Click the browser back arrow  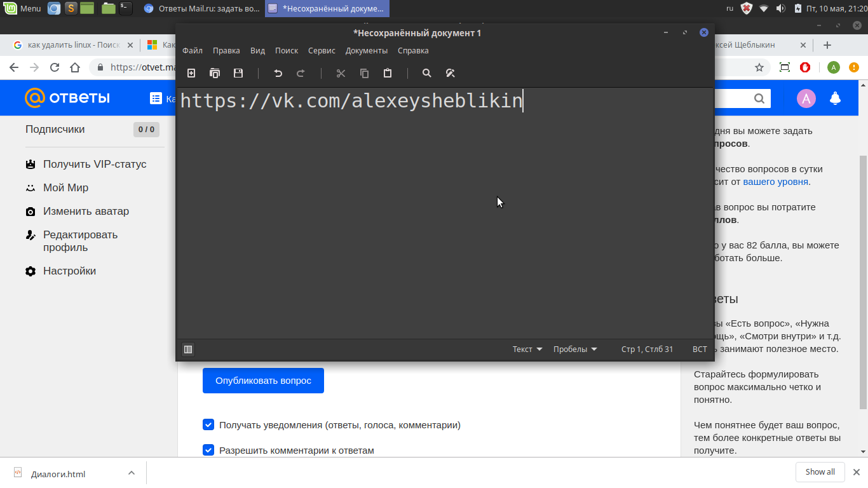(x=14, y=67)
